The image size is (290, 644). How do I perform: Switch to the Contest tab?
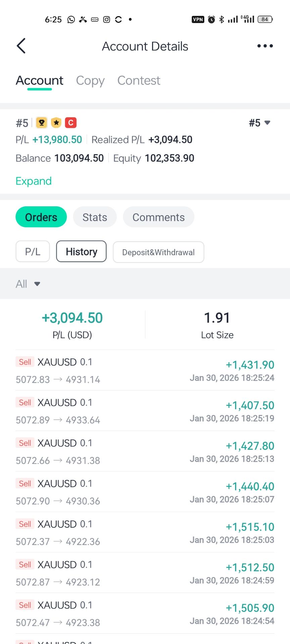[x=139, y=80]
